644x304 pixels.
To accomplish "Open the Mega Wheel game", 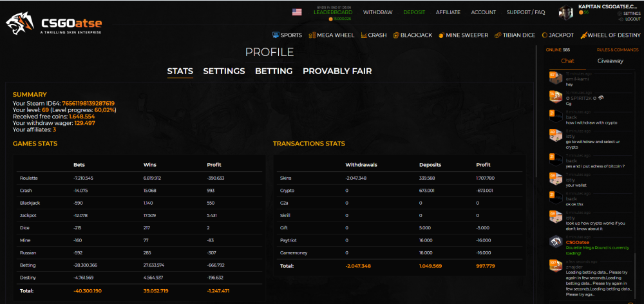I will [336, 35].
